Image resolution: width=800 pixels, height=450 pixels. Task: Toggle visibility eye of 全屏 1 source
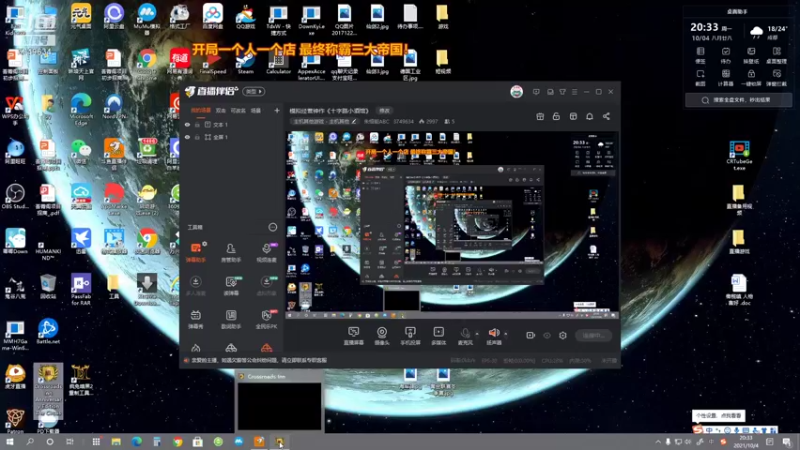[187, 137]
